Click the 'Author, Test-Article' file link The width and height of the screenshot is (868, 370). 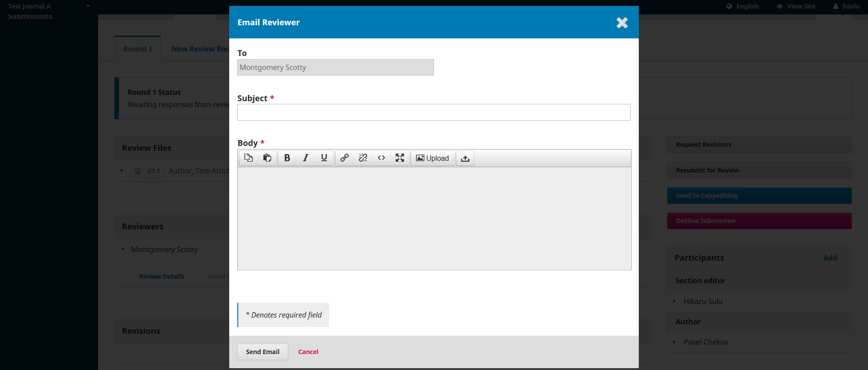pyautogui.click(x=199, y=171)
